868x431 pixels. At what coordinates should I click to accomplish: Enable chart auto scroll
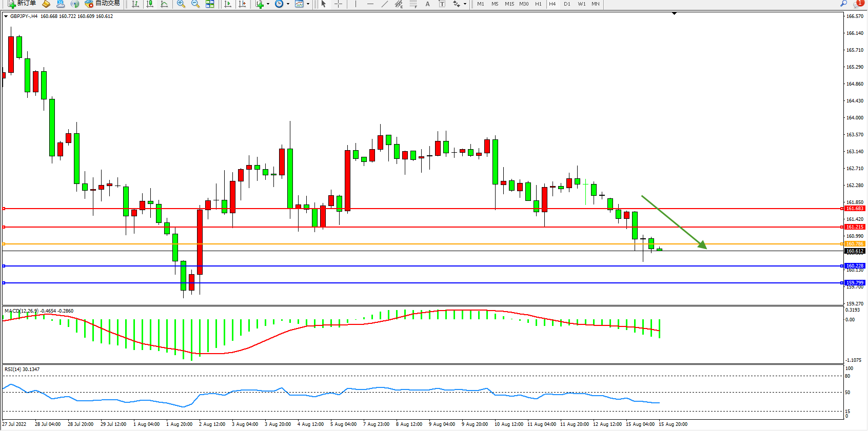[x=228, y=4]
